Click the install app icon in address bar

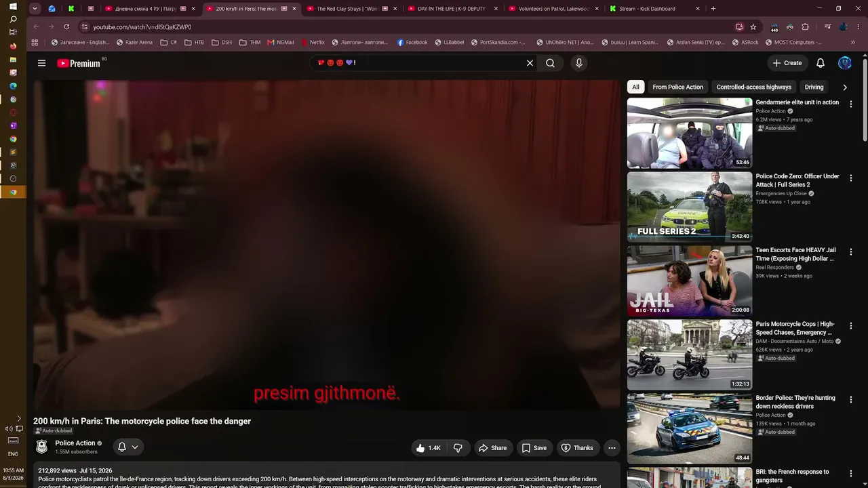739,26
